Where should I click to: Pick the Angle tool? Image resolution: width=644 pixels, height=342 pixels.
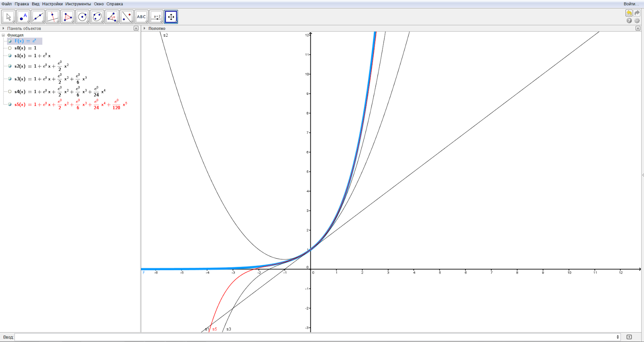pos(112,17)
